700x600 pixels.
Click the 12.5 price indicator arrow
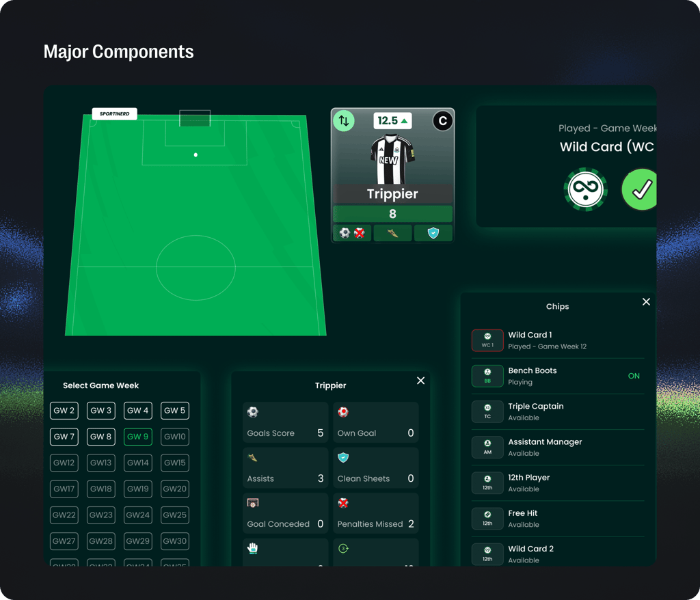[404, 121]
